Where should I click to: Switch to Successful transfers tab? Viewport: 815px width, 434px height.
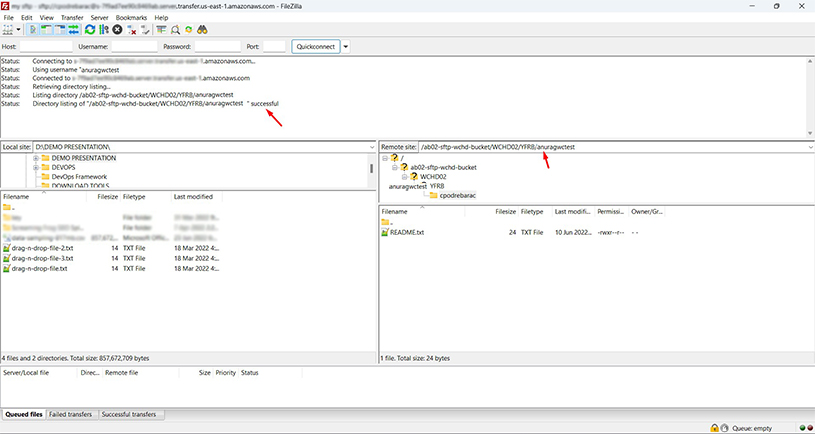click(x=129, y=414)
